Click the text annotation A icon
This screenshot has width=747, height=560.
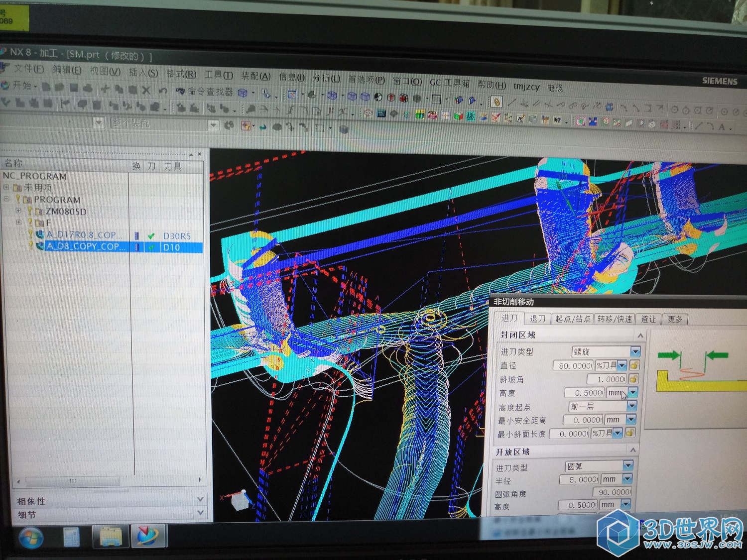(x=722, y=127)
